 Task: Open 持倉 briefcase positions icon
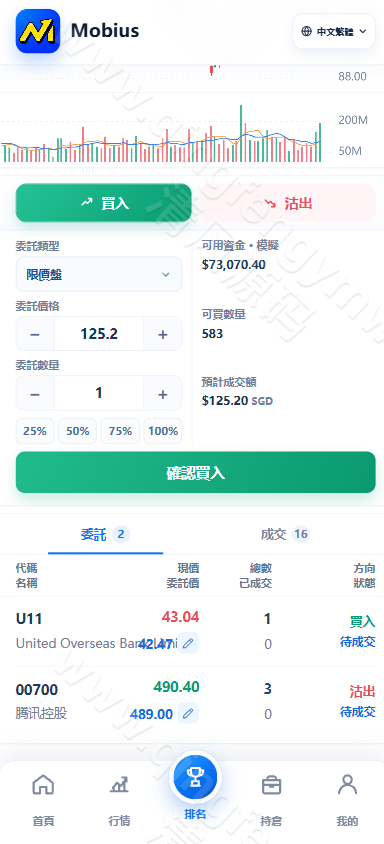271,785
